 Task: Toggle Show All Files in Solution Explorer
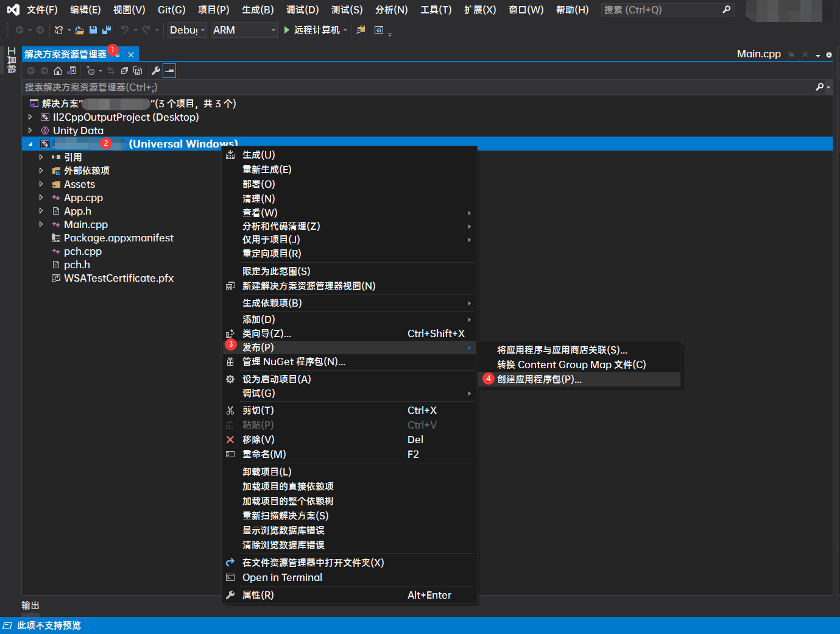(137, 70)
